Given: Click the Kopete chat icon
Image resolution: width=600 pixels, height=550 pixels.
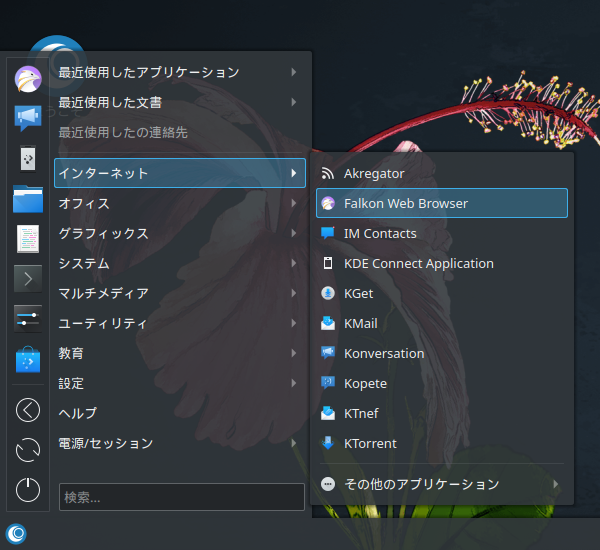Looking at the screenshot, I should point(328,383).
